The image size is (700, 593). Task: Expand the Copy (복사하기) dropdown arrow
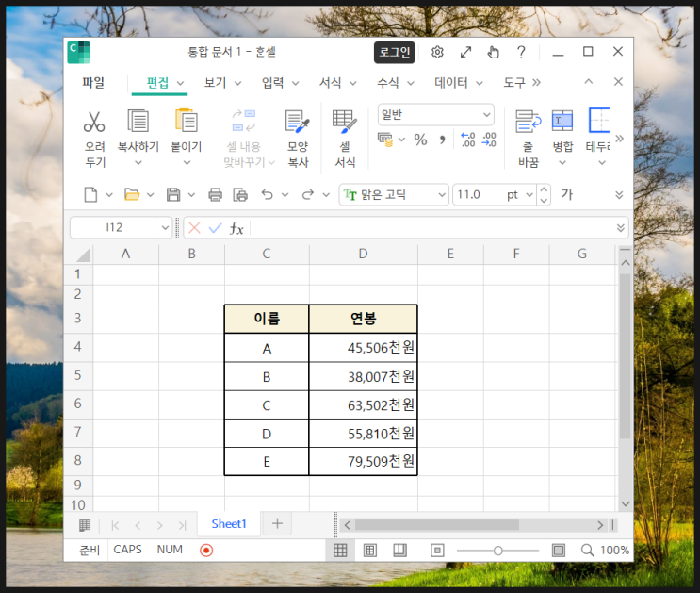[x=138, y=163]
